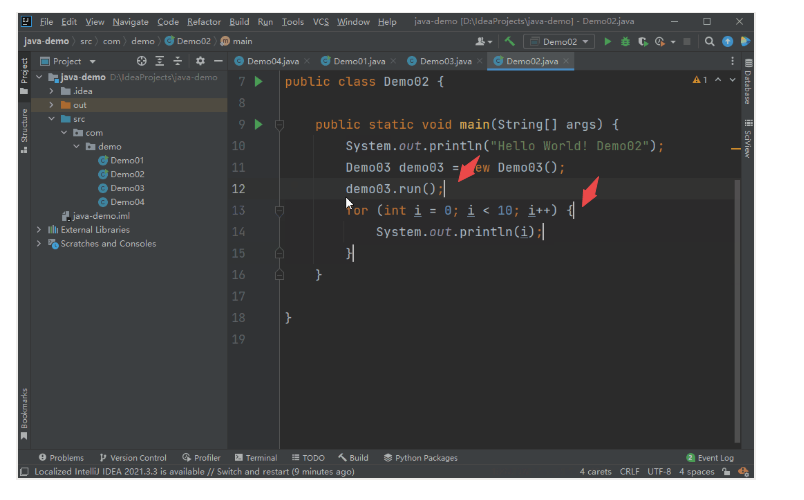The height and width of the screenshot is (500, 804).
Task: Expand External Libraries node
Action: pos(39,229)
